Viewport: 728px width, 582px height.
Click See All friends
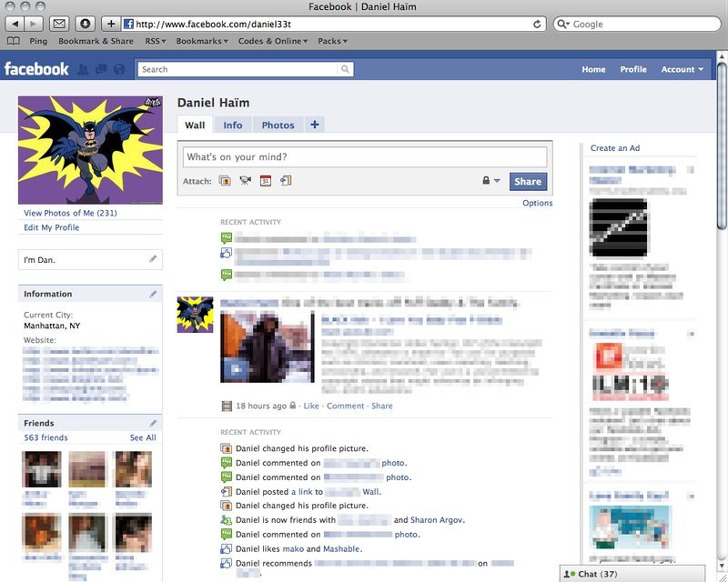(143, 437)
